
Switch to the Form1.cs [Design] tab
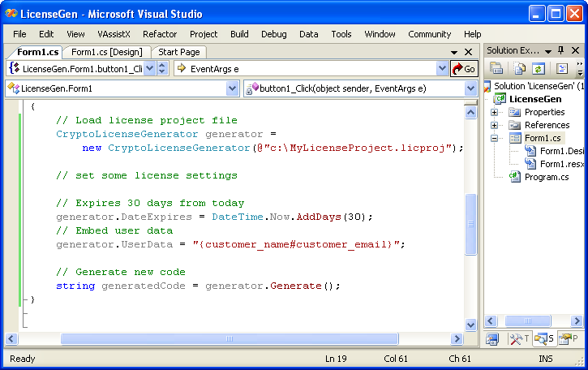click(x=105, y=52)
